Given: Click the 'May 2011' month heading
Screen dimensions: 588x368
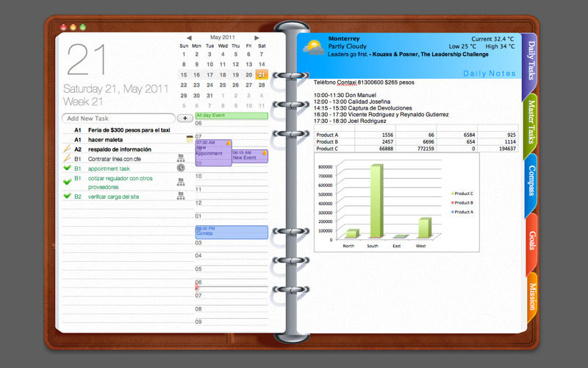Looking at the screenshot, I should click(223, 38).
